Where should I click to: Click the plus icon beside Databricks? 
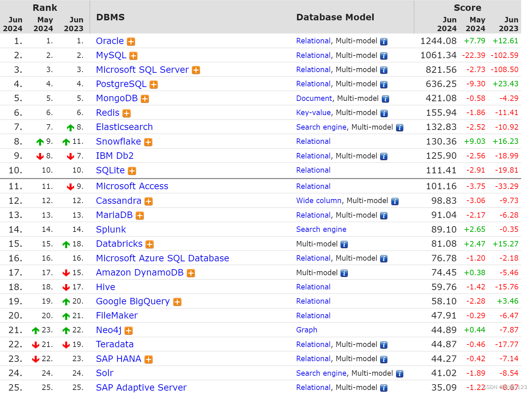point(150,244)
